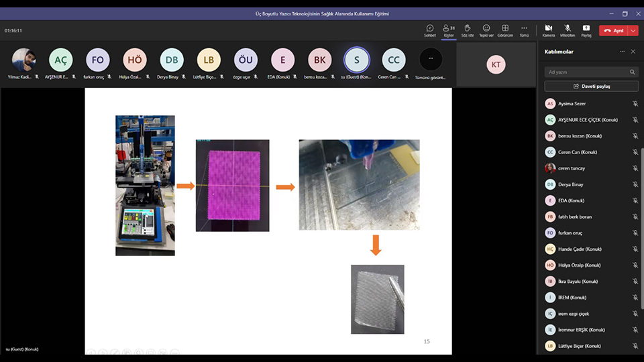
Task: Click search icon in participants field
Action: click(x=632, y=72)
